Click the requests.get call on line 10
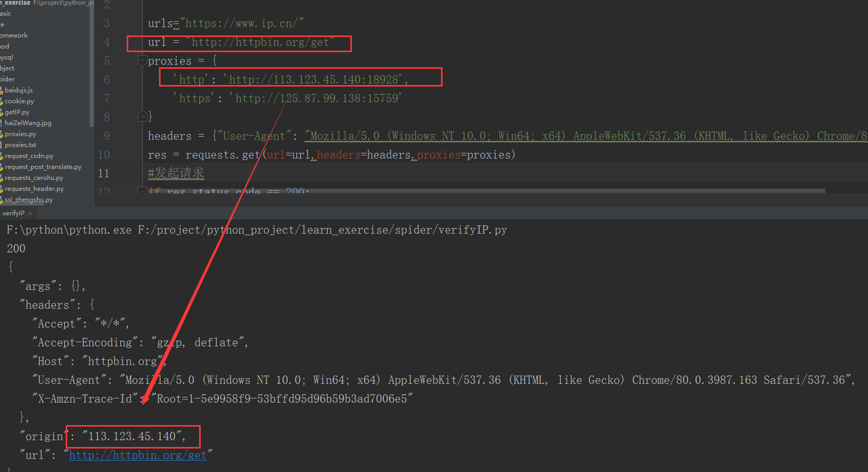868x472 pixels. click(x=332, y=155)
